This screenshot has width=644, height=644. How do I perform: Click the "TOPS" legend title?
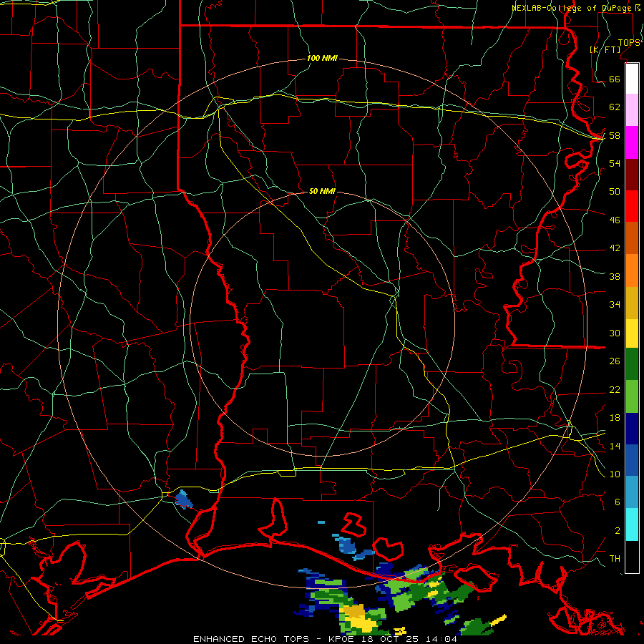tap(629, 43)
